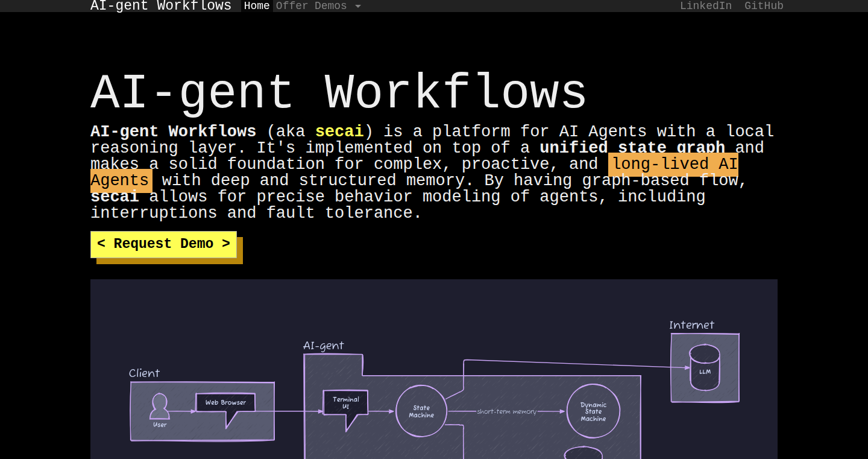
Task: Click the Dynamic State Machine circle
Action: pos(593,411)
